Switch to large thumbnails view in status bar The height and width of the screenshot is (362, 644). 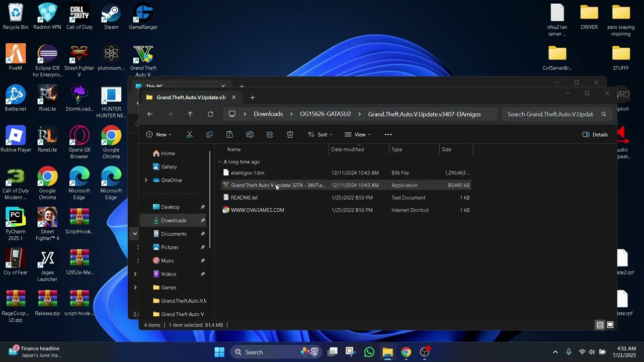coord(610,325)
